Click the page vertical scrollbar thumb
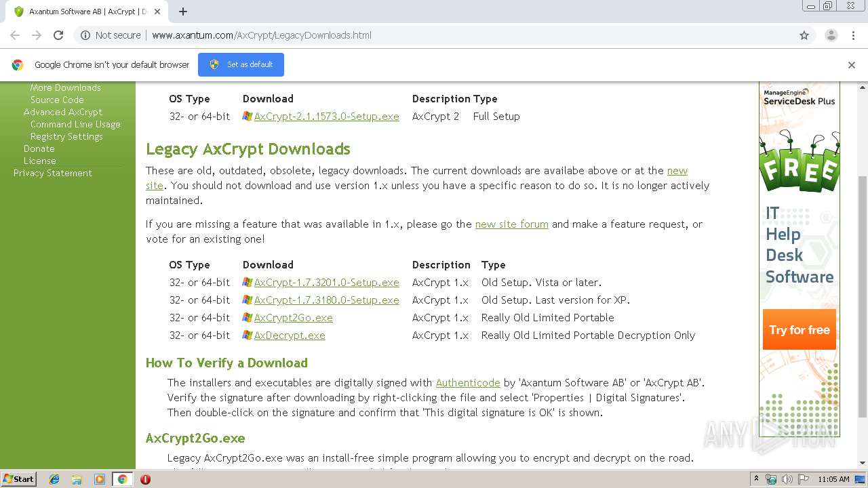This screenshot has height=488, width=868. point(862,296)
